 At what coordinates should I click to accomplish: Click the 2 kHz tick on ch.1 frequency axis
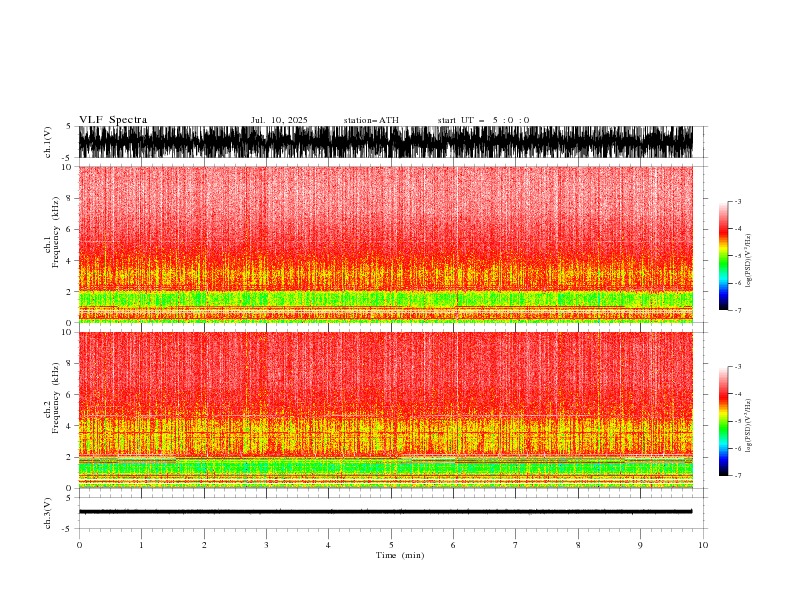pos(69,292)
